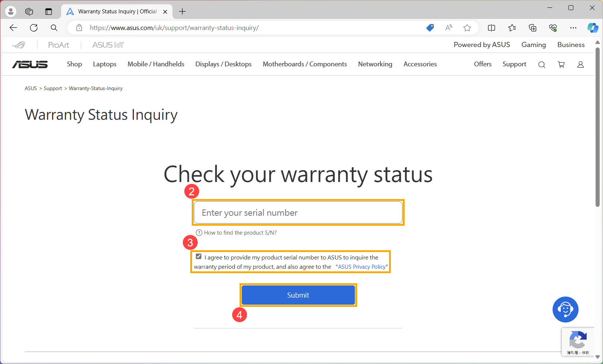Open browser essentials heart icon
This screenshot has width=603, height=364.
click(x=553, y=28)
